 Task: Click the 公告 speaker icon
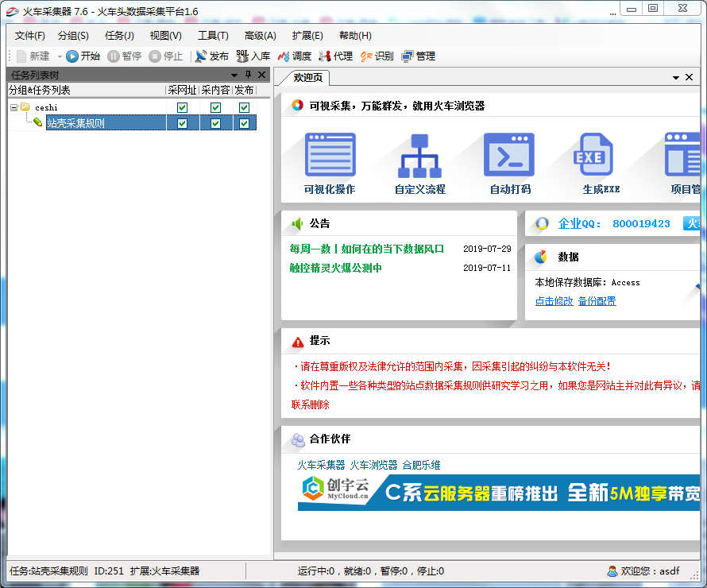[x=297, y=223]
